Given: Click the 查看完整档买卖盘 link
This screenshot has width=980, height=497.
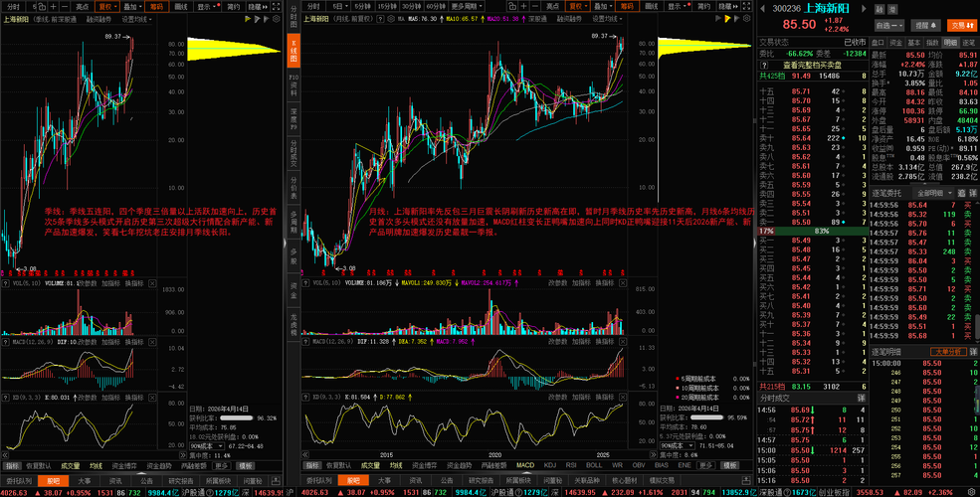Looking at the screenshot, I should [x=813, y=65].
